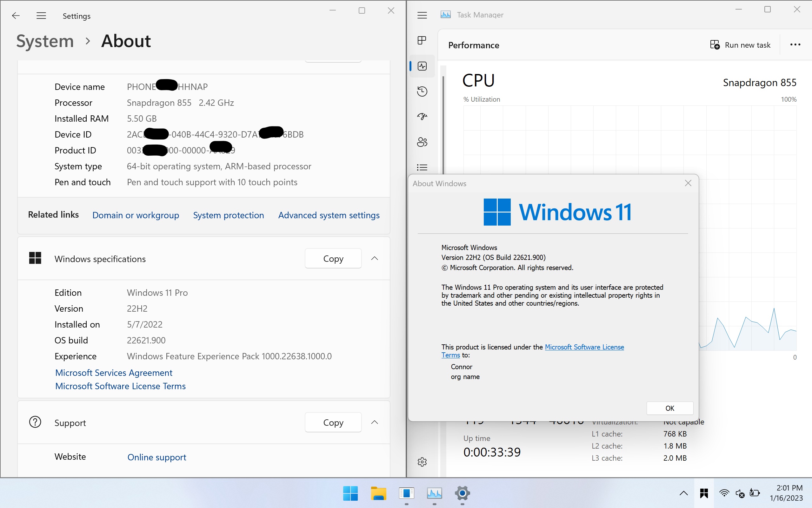Open the Processes view in Task Manager

pos(422,40)
